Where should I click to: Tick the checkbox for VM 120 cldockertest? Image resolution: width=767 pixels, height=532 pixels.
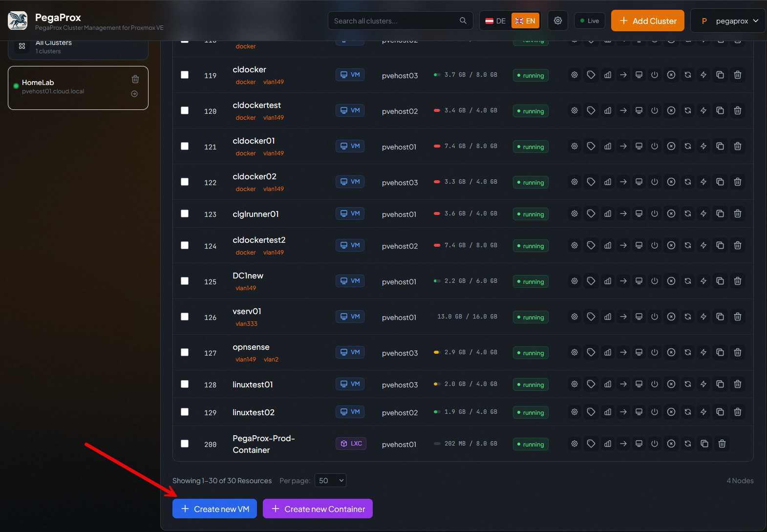[x=185, y=110]
